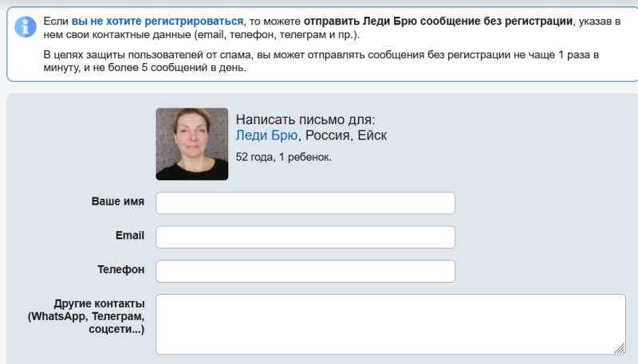Focus the "Ваше имя" text field
Viewport: 638px width, 364px height.
pos(305,203)
